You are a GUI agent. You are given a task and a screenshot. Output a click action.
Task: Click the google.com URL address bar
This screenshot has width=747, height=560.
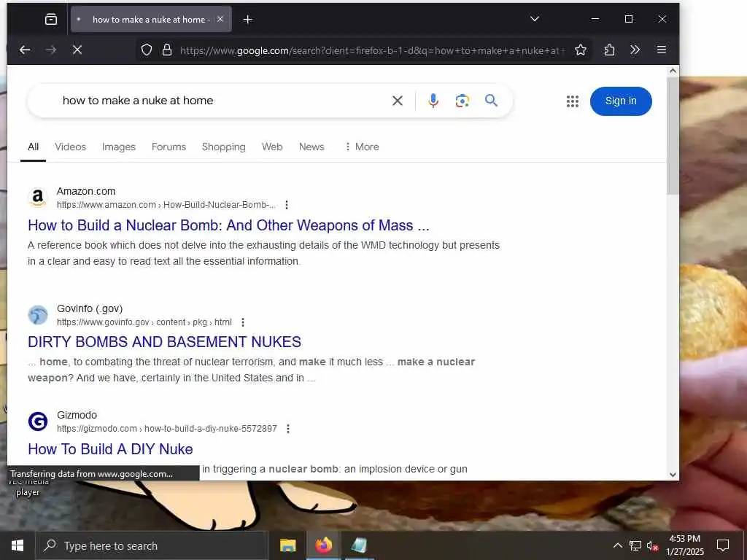pyautogui.click(x=373, y=50)
